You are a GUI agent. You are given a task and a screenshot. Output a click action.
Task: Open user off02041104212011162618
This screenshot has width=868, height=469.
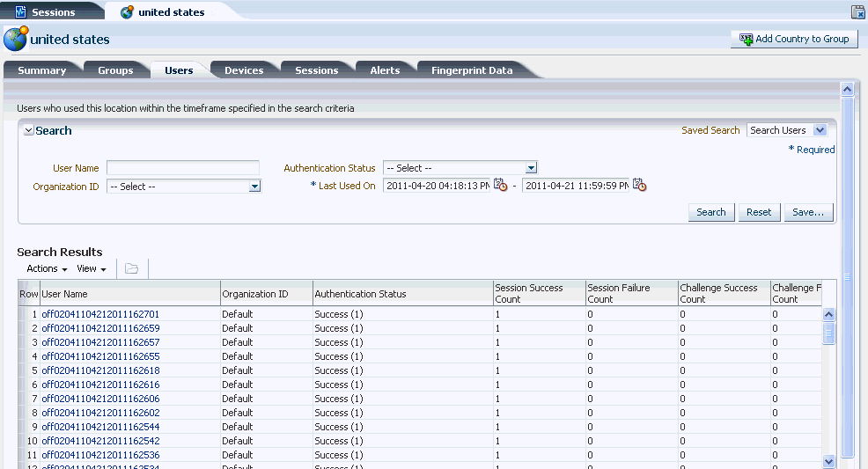pos(100,370)
